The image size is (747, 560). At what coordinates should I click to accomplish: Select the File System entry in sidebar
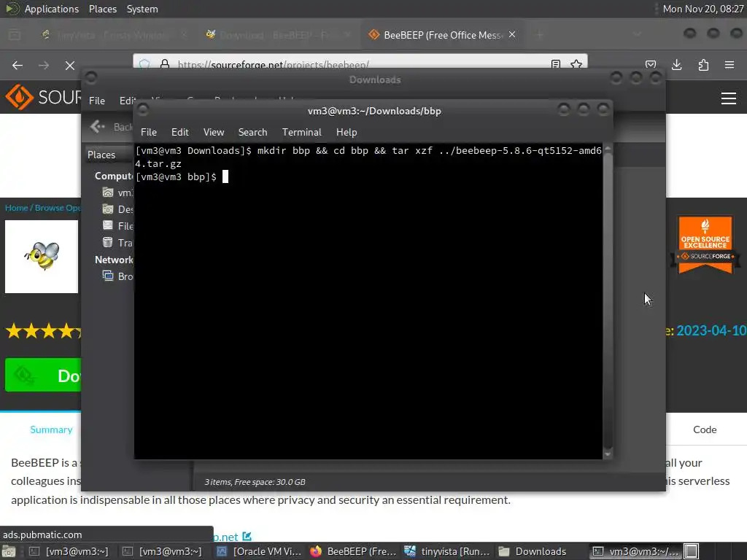(117, 226)
